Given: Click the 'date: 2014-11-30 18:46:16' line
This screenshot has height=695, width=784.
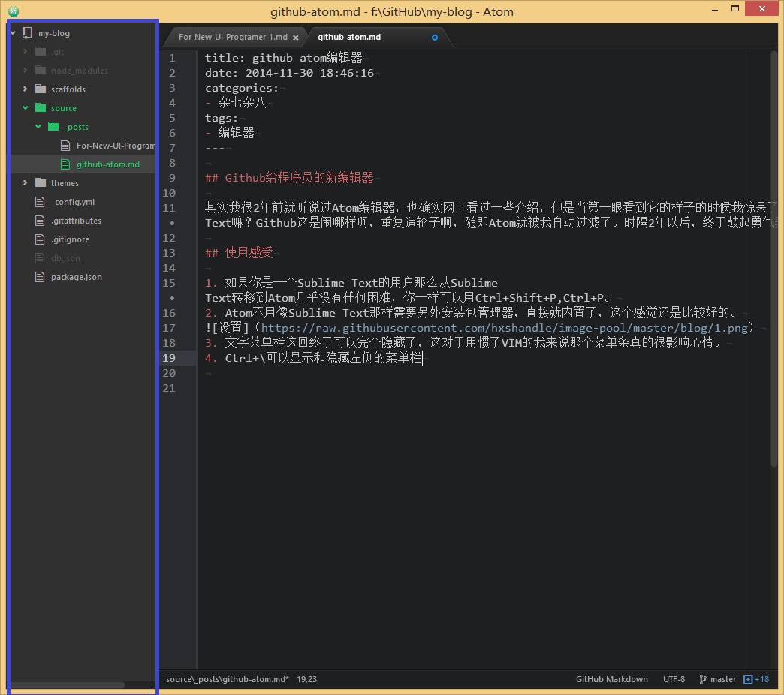Looking at the screenshot, I should click(x=290, y=73).
